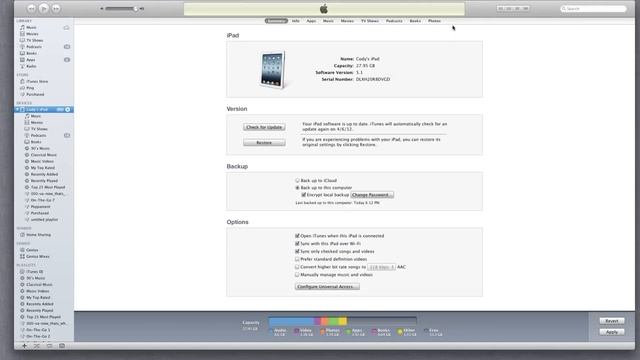
Task: Toggle repeat at the sidebar bottom
Action: 49,346
